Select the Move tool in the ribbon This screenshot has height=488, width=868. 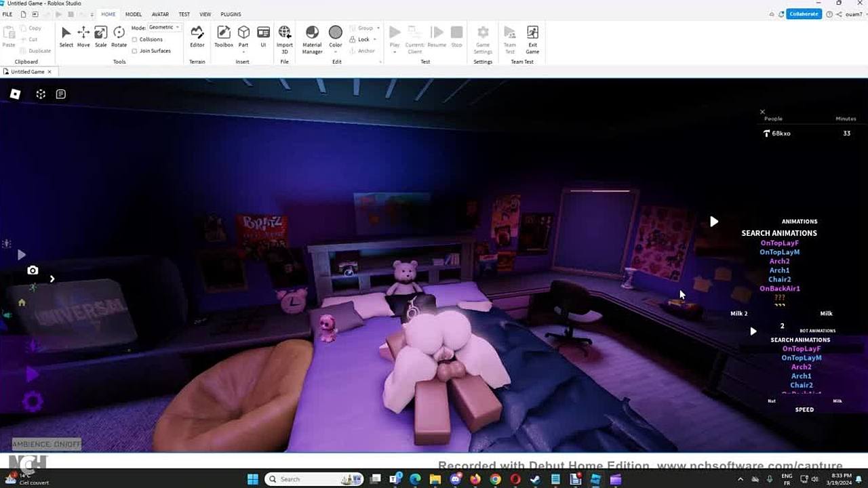coord(83,37)
